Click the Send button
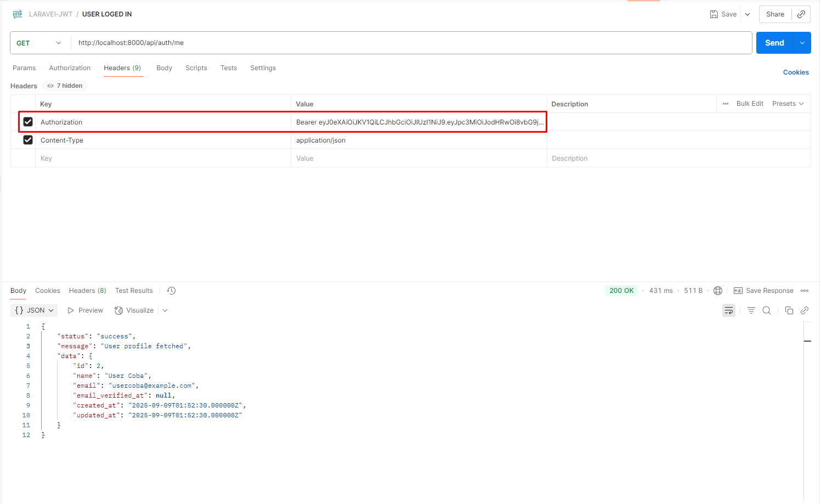The height and width of the screenshot is (504, 821). click(x=774, y=43)
